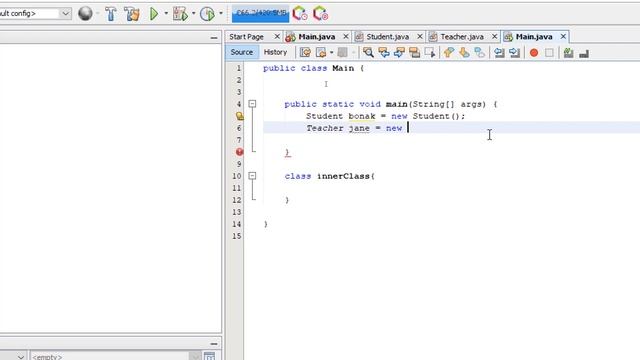This screenshot has height=360, width=640.
Task: Click the Profile Project clock icon
Action: (x=207, y=13)
